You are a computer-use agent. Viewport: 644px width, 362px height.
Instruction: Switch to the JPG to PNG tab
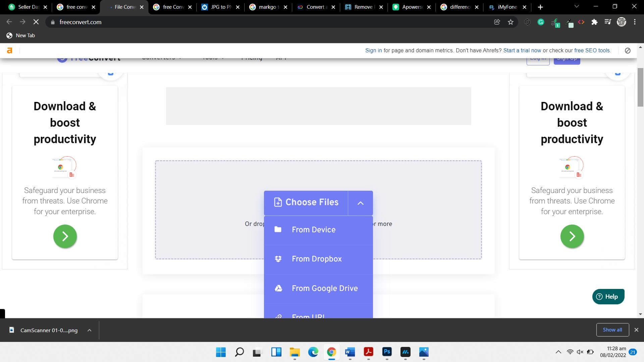[x=218, y=7]
